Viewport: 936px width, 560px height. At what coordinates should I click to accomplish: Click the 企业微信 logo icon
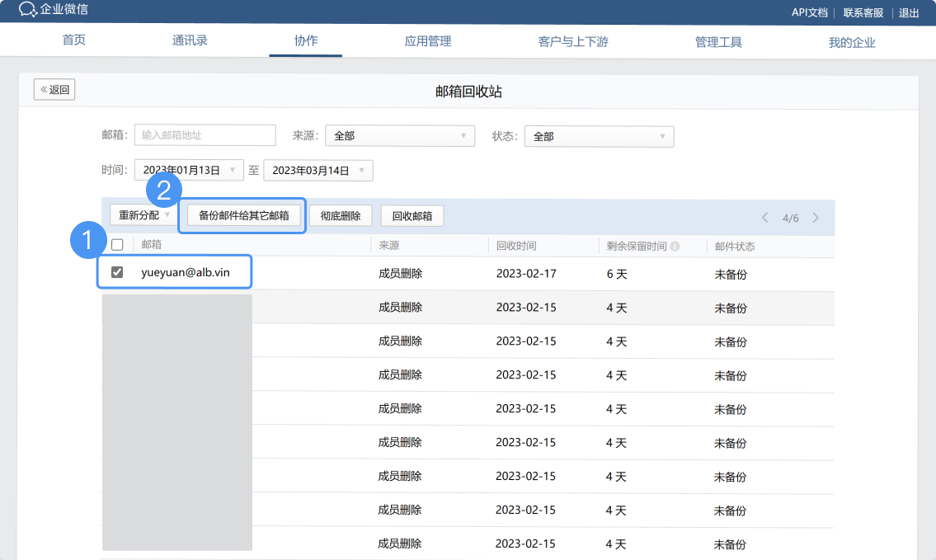[x=27, y=12]
